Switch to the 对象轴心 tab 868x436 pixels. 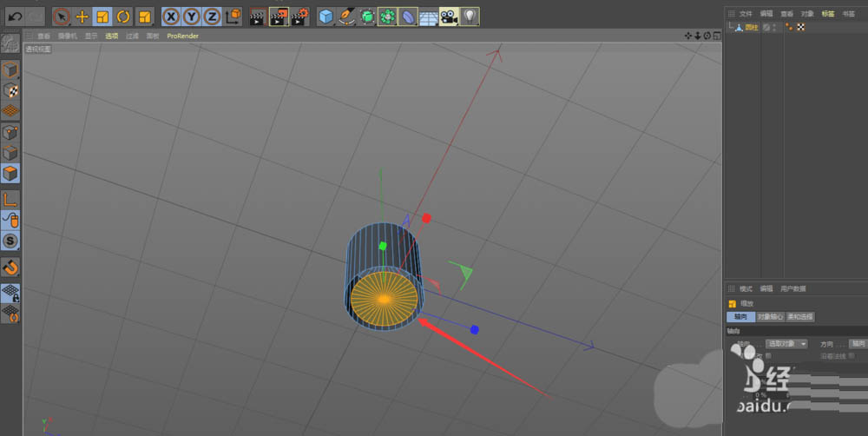770,317
